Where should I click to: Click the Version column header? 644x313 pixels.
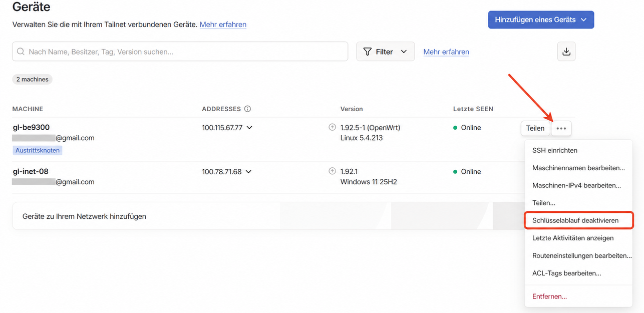tap(352, 109)
